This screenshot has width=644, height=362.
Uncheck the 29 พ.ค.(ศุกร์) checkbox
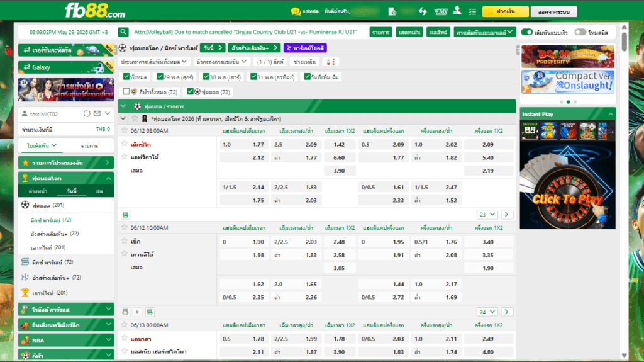(x=160, y=77)
